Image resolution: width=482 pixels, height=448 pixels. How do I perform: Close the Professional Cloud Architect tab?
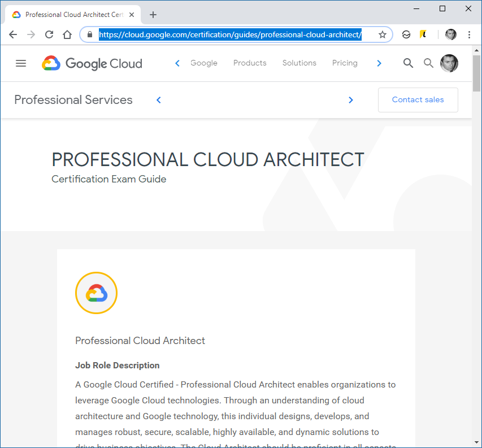click(132, 15)
